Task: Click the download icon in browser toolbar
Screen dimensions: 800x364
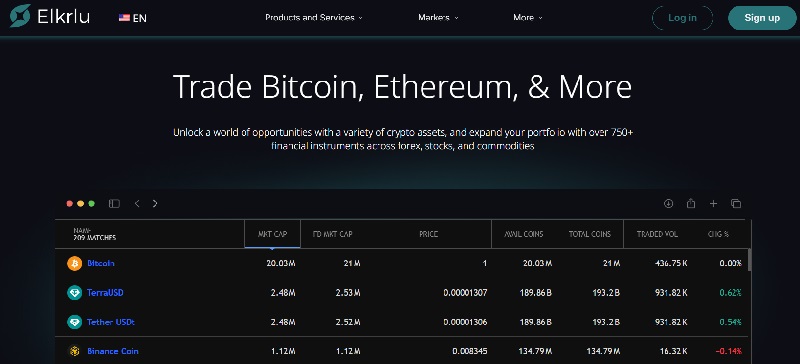Action: (668, 204)
